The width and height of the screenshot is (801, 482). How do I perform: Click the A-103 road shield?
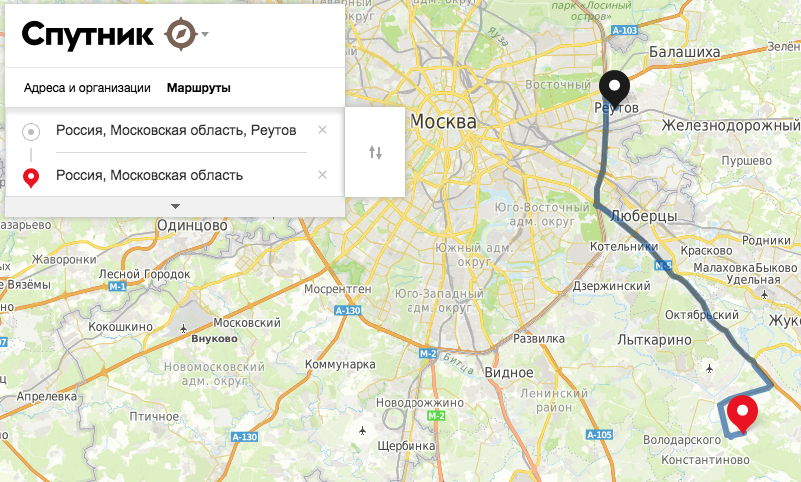click(625, 30)
